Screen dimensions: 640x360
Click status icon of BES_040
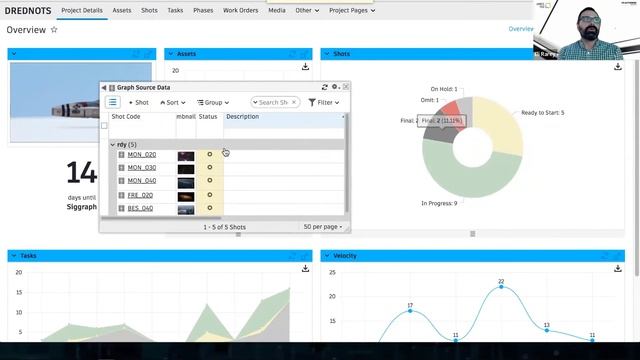click(210, 208)
